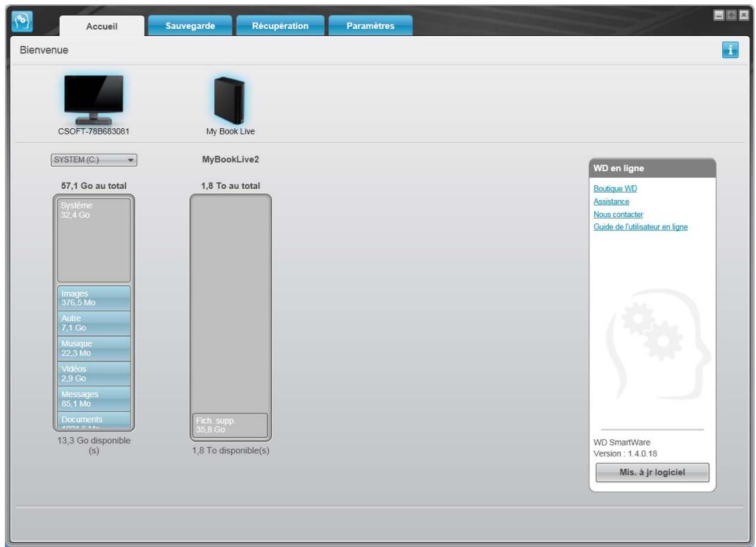Click the WD SmartWare product name text

tap(621, 443)
